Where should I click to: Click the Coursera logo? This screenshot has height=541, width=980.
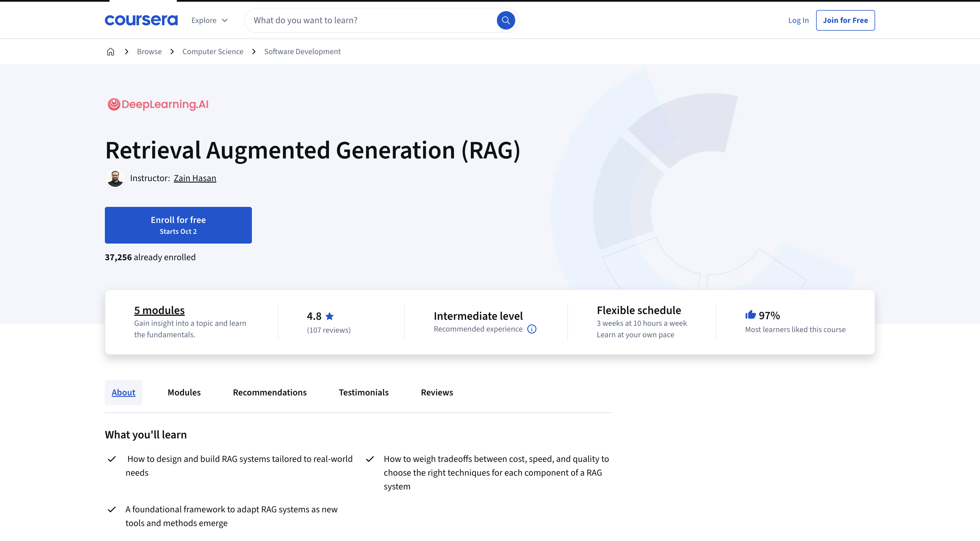(x=141, y=20)
